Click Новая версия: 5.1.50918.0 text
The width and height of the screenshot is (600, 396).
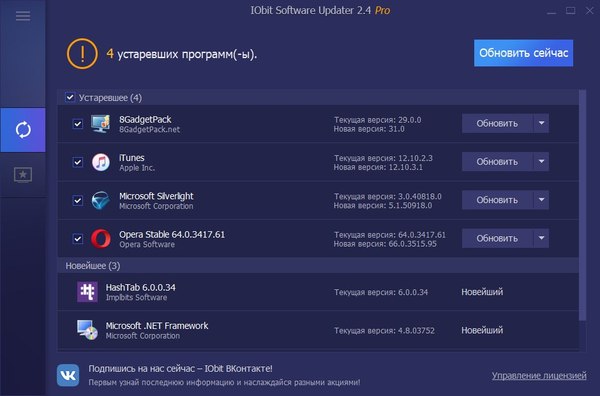point(383,205)
